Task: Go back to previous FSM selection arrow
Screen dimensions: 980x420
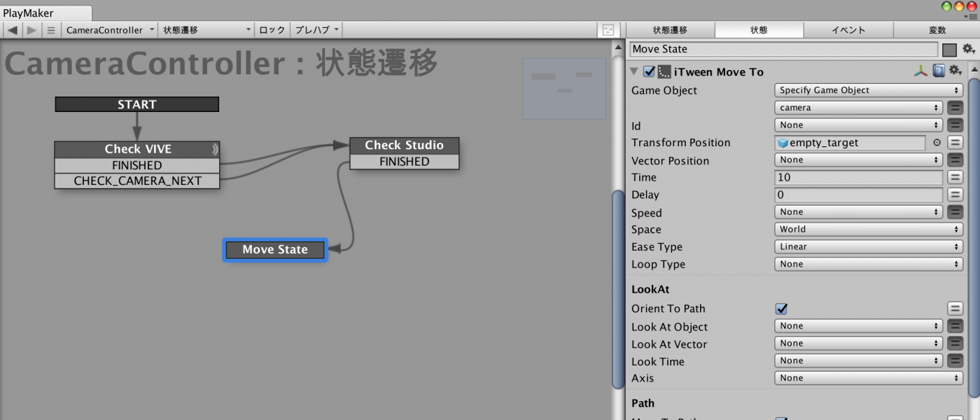Action: tap(13, 30)
